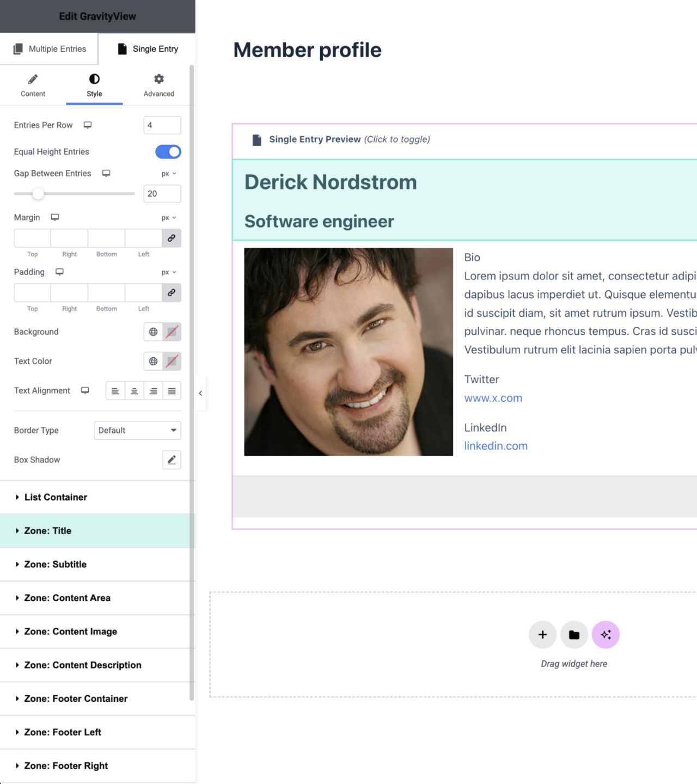This screenshot has width=697, height=784.
Task: Click the folder icon in the widget area
Action: pyautogui.click(x=574, y=634)
